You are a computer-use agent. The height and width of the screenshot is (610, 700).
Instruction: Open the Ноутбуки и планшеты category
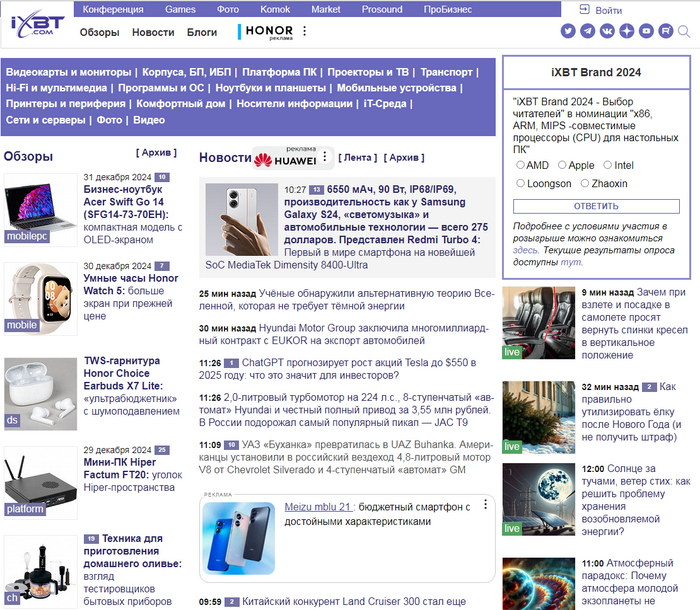(x=271, y=88)
